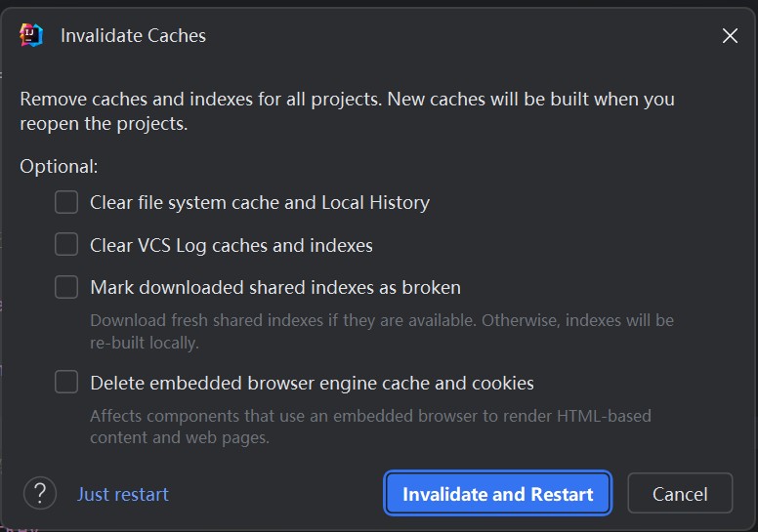Cancel the cache invalidation dialog
The width and height of the screenshot is (758, 532).
(680, 493)
